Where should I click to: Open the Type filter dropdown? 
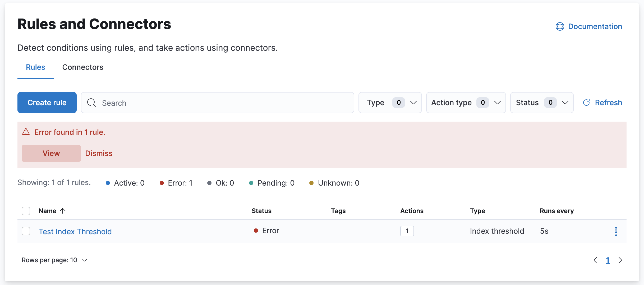click(x=390, y=103)
